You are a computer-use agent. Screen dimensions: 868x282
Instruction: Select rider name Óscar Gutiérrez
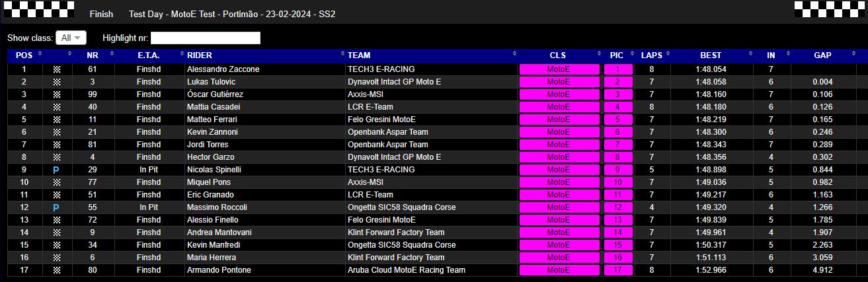pos(216,94)
